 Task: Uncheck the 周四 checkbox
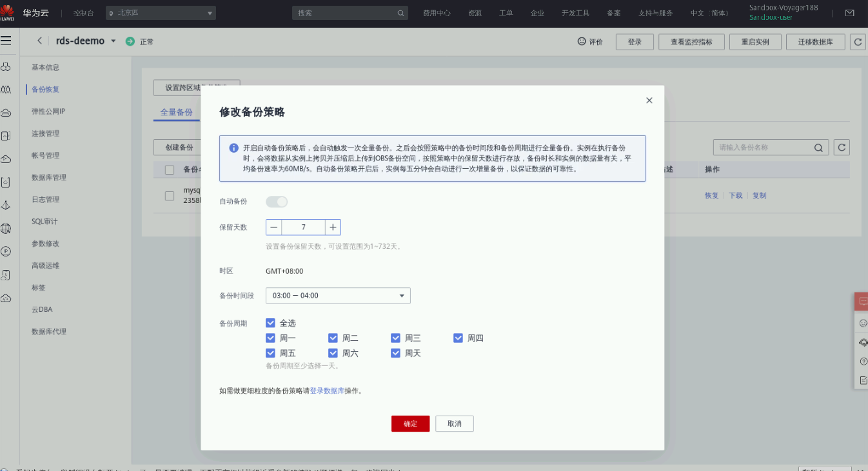459,338
